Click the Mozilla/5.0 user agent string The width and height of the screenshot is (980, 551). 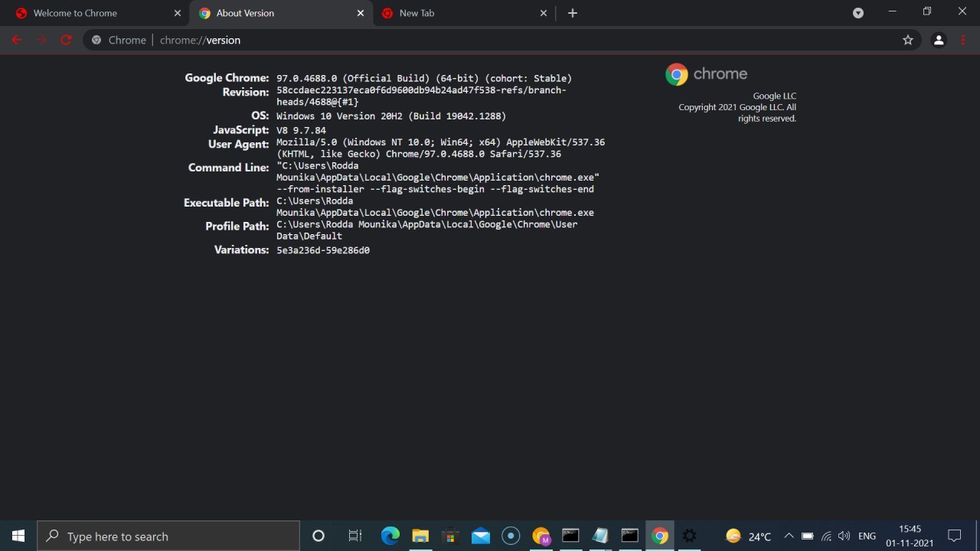(440, 148)
